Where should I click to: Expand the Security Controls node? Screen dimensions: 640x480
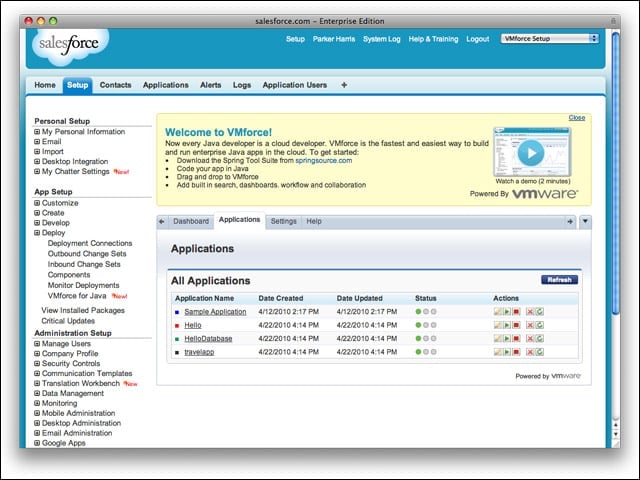[x=37, y=363]
